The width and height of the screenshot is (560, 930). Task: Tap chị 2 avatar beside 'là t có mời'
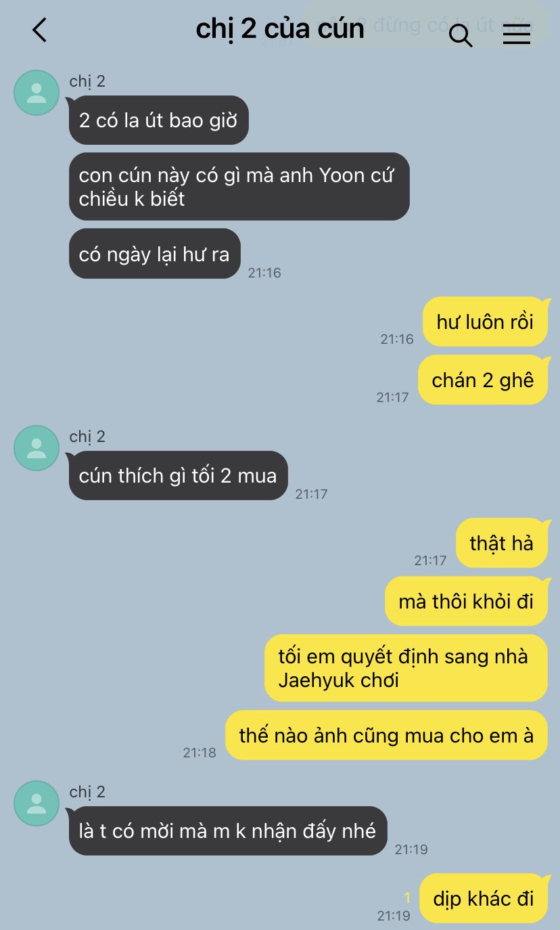[37, 803]
